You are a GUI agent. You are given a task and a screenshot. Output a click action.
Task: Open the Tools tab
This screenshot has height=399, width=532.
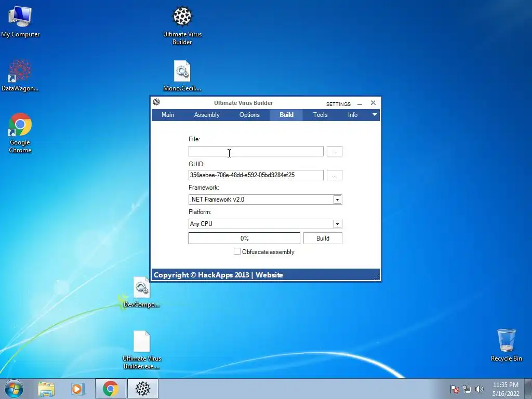pos(320,115)
